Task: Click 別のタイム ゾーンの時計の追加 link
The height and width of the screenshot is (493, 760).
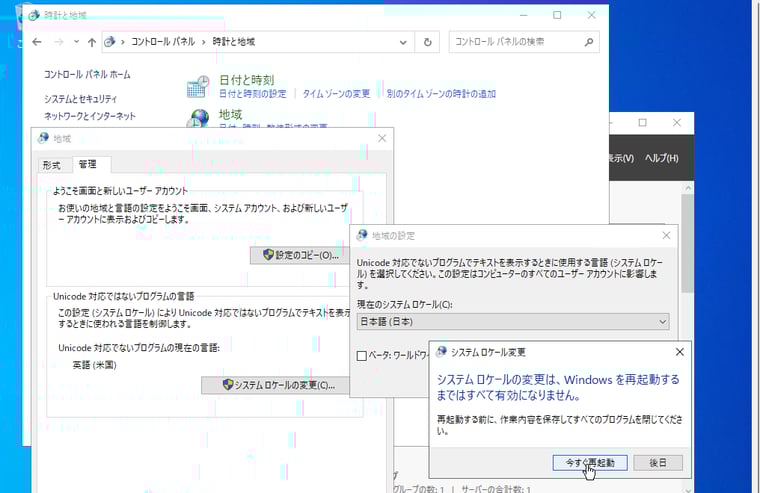Action: coord(441,94)
